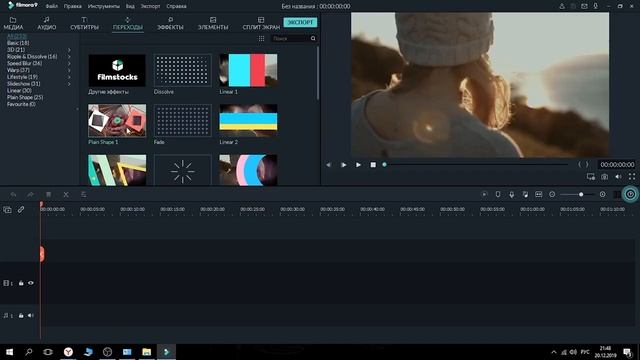Undo via the timeline undo arrow
Image resolution: width=640 pixels, height=360 pixels.
pyautogui.click(x=13, y=195)
